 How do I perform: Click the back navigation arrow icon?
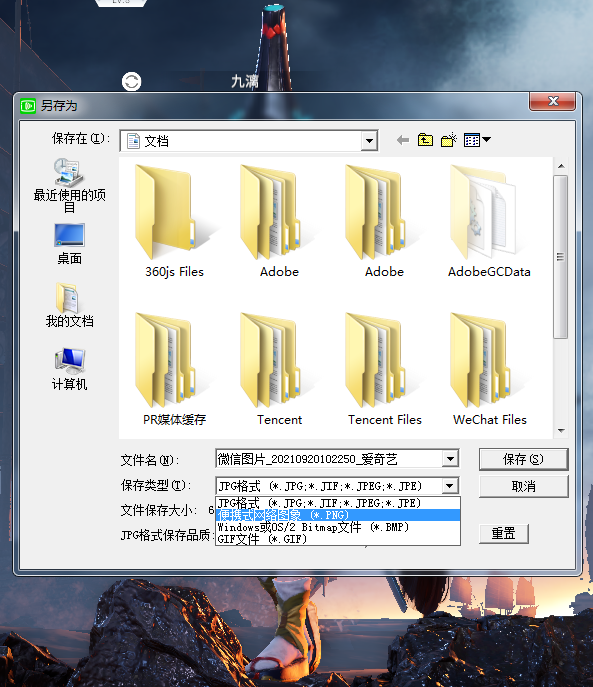coord(403,140)
